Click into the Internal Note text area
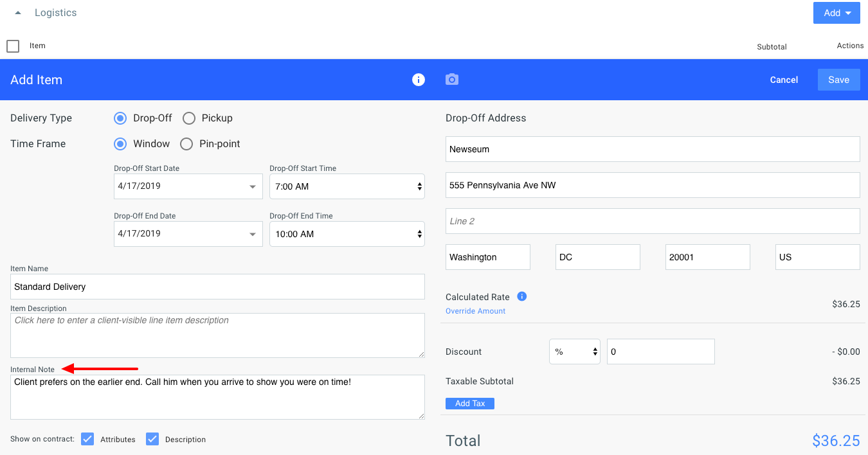 (217, 397)
